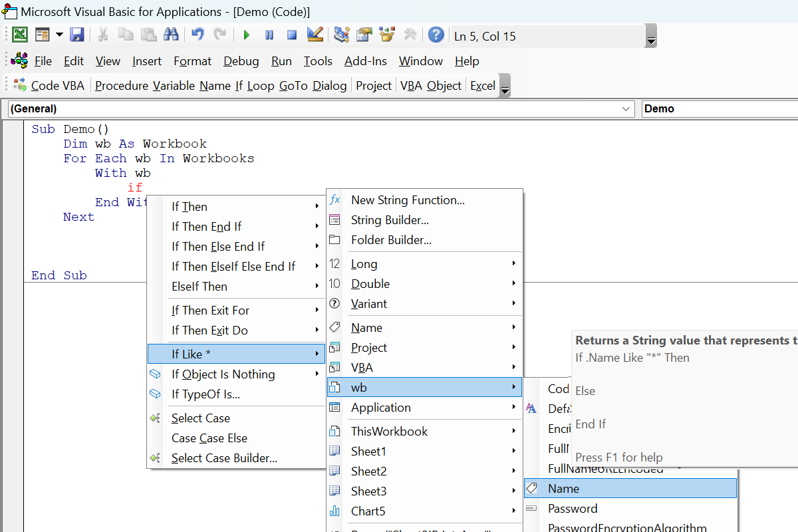Open the Procedure menu in Code VBA toolbar
This screenshot has height=532, width=798.
(122, 86)
